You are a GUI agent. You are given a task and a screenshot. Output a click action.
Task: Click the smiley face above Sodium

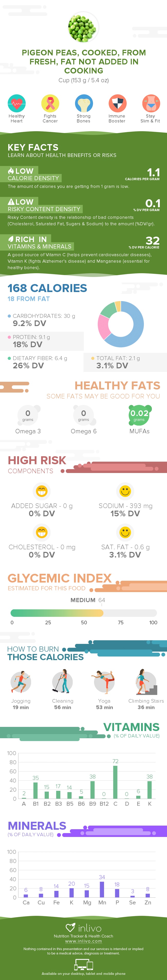[x=125, y=491]
